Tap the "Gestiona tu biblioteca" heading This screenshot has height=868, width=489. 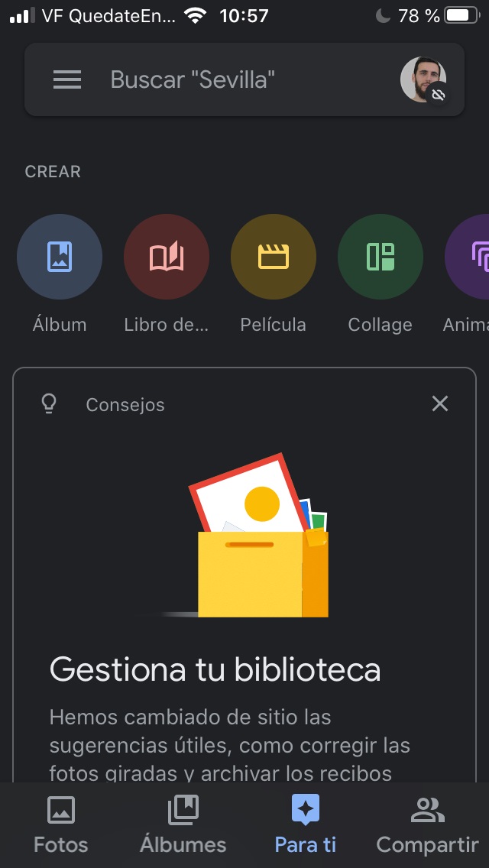pyautogui.click(x=215, y=670)
